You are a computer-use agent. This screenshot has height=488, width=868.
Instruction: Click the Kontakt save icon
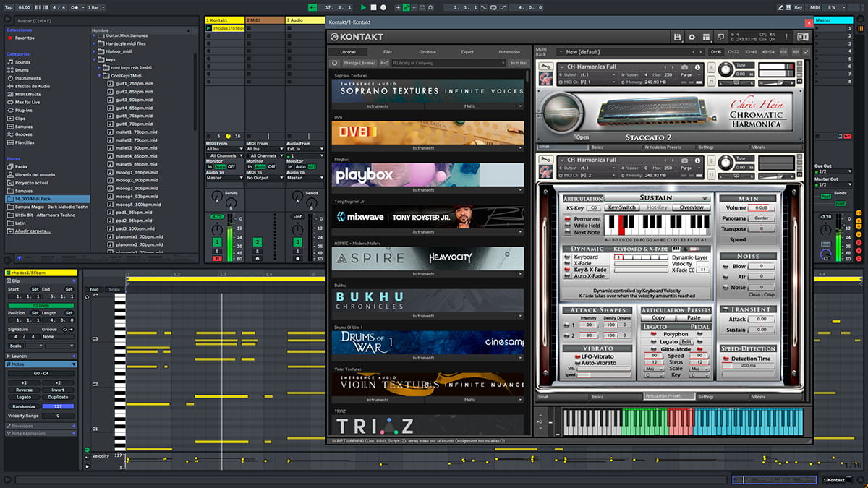677,37
